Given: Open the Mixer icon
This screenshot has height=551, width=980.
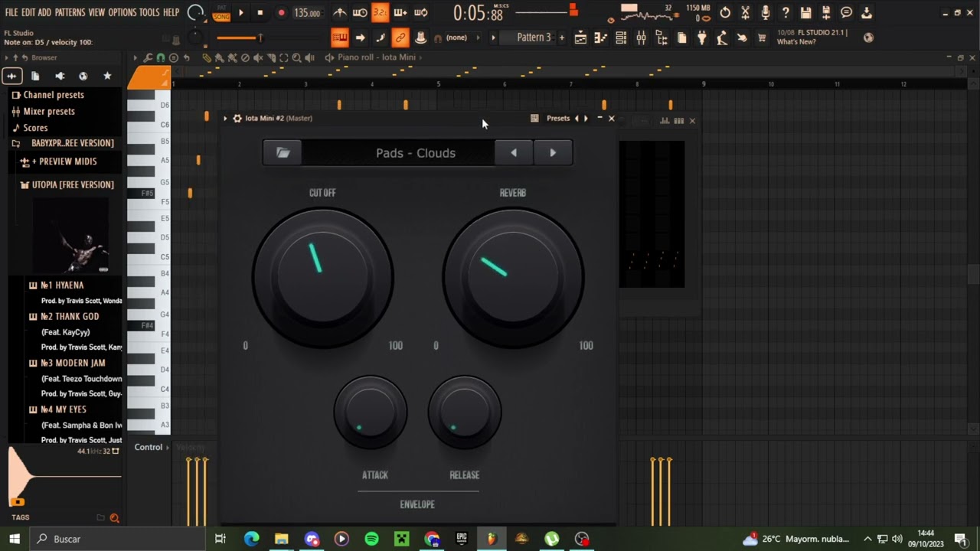Looking at the screenshot, I should point(641,37).
